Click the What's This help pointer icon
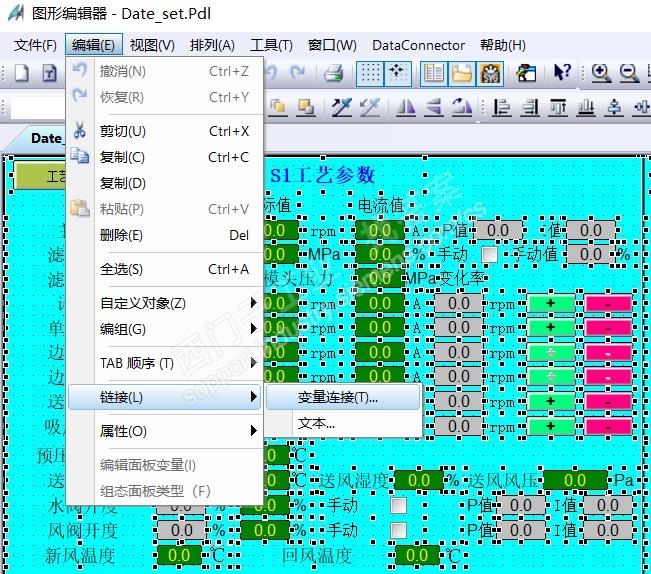The width and height of the screenshot is (651, 574). (563, 73)
